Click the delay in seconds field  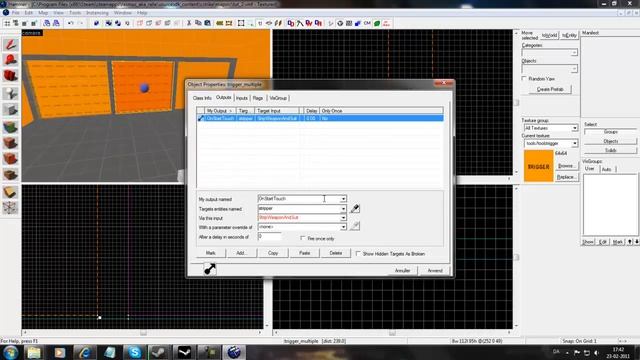click(269, 237)
